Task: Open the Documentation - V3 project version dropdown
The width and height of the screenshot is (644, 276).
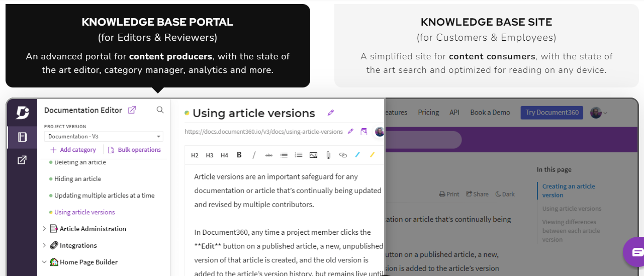Action: [104, 136]
